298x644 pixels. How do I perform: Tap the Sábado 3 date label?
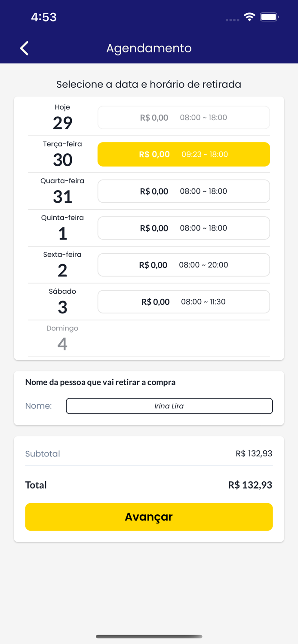point(62,302)
